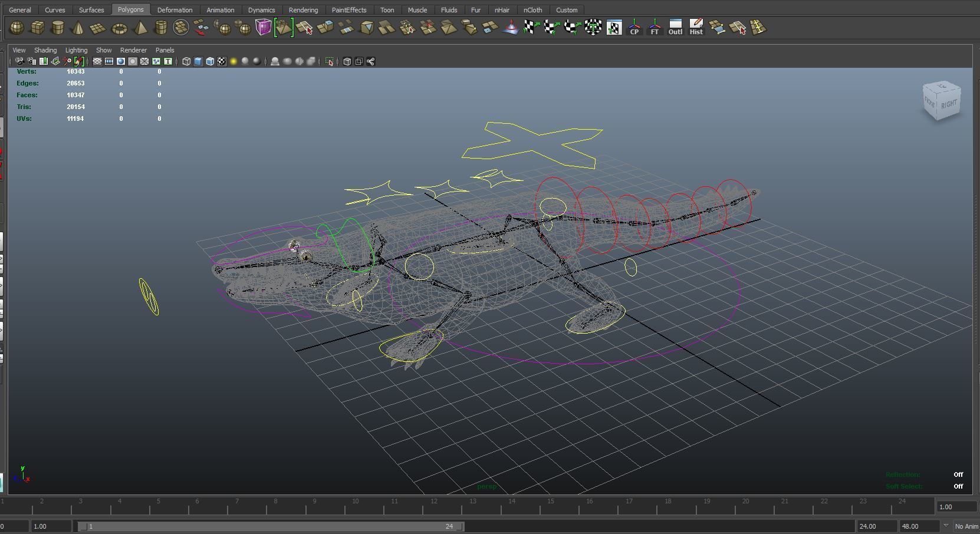
Task: Click the last share-like panel toolbar icon
Action: click(x=370, y=61)
